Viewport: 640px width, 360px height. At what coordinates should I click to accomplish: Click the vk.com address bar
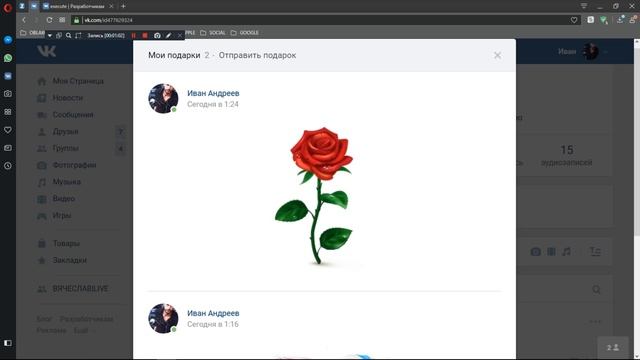point(327,20)
